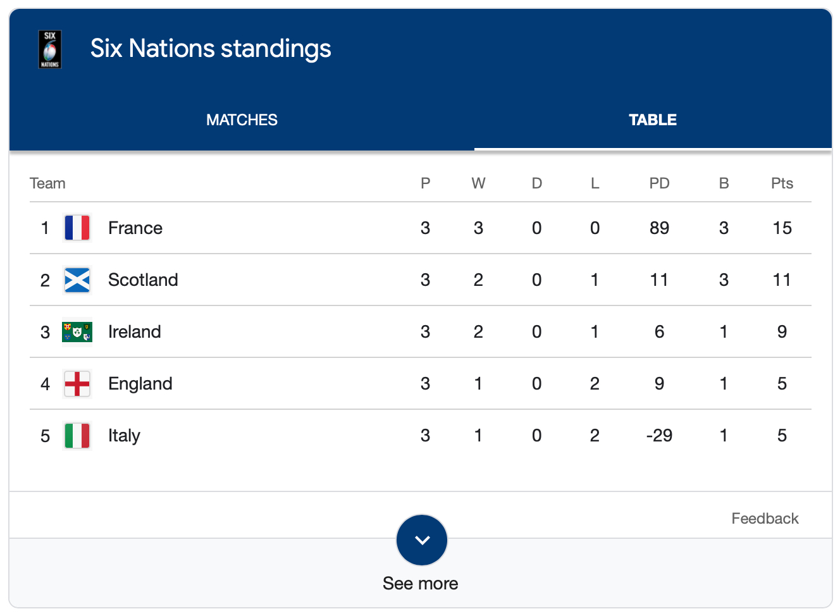840x616 pixels.
Task: Expand standings with the chevron-down button
Action: 422,540
